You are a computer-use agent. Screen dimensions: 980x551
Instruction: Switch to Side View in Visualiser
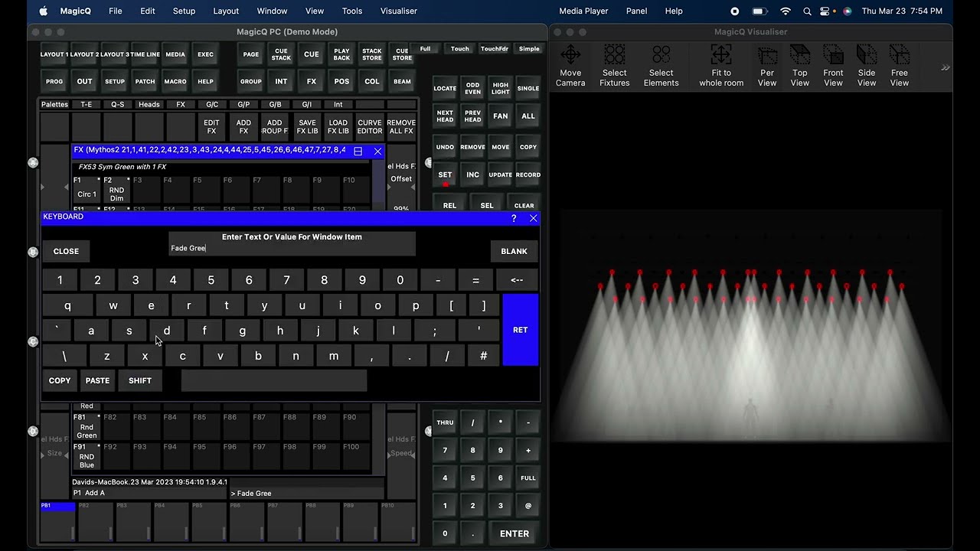click(867, 66)
